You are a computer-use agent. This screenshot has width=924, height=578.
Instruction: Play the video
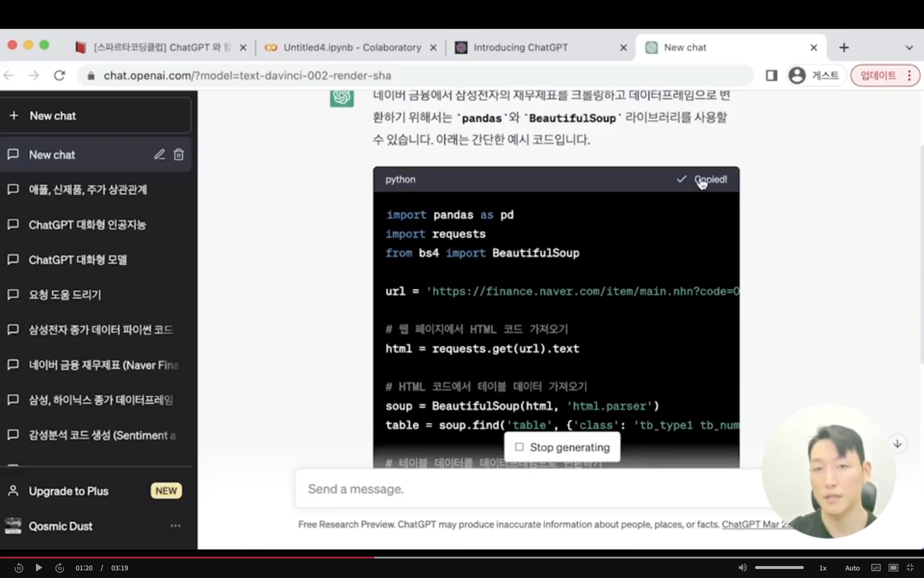pyautogui.click(x=39, y=568)
